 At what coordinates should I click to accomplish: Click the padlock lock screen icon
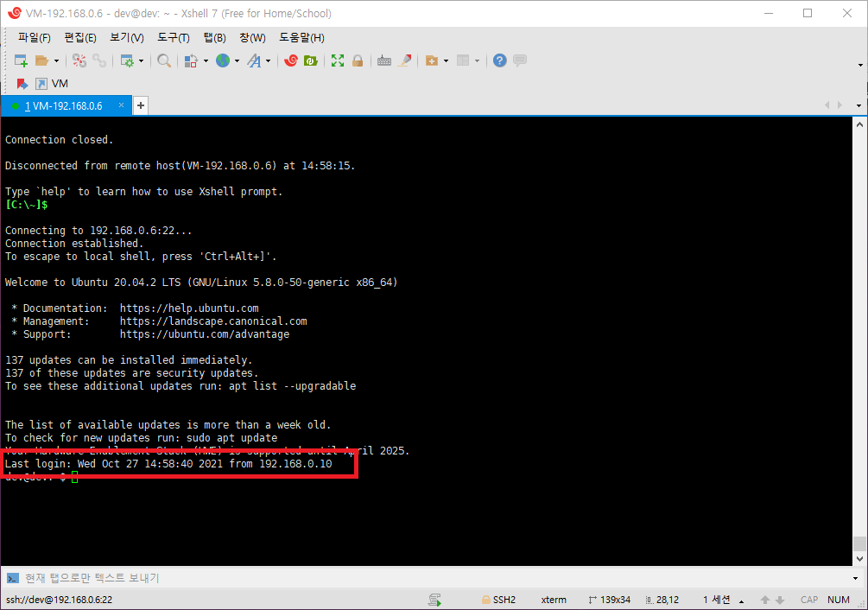(358, 60)
